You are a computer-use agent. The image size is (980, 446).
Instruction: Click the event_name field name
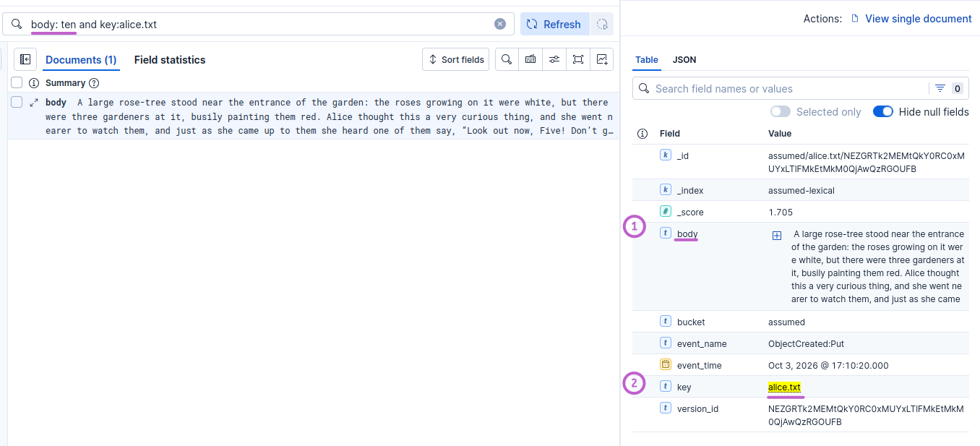point(702,343)
